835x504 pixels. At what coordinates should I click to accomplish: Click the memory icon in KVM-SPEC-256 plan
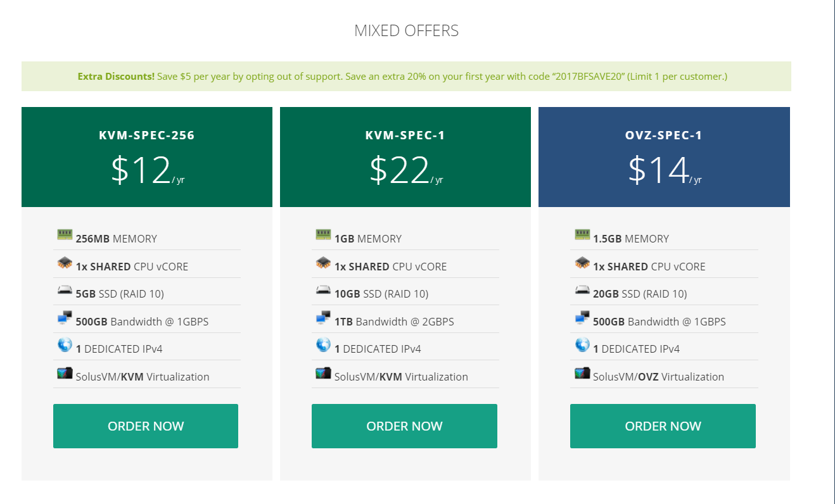pos(65,235)
